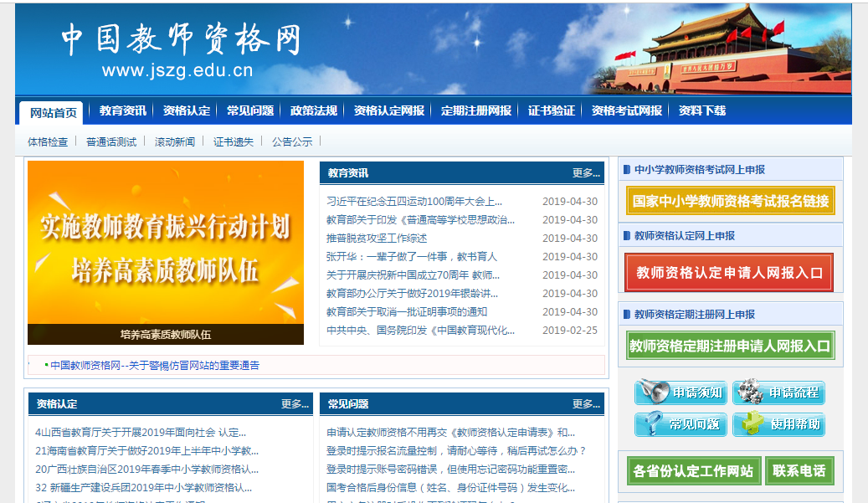The width and height of the screenshot is (868, 503).
Task: Select 证书验证 in the navigation bar
Action: pyautogui.click(x=552, y=110)
